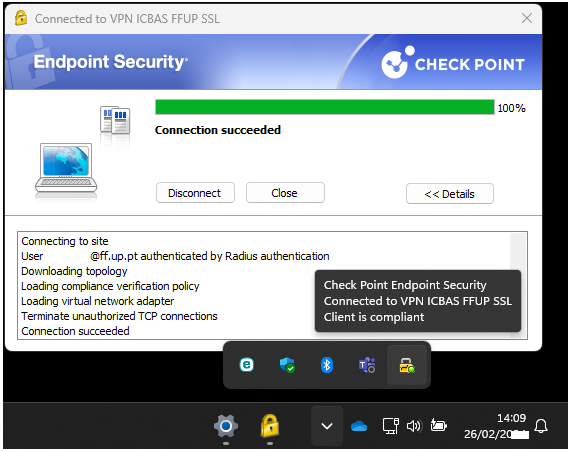
Task: Click the Disconnect button
Action: [x=195, y=193]
